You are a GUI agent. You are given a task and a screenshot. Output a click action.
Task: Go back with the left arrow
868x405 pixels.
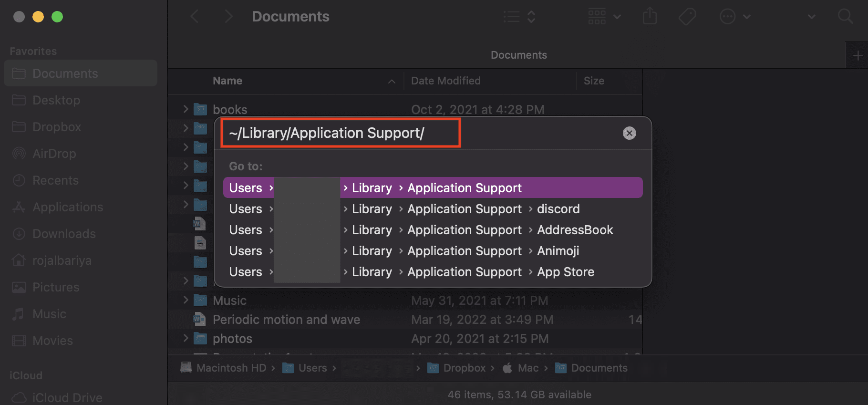(195, 17)
